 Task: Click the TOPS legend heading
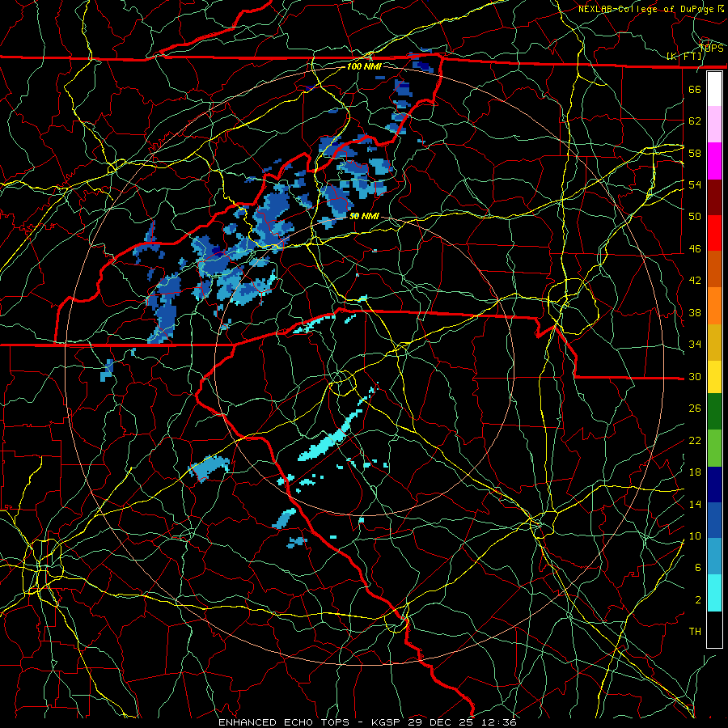(x=711, y=49)
